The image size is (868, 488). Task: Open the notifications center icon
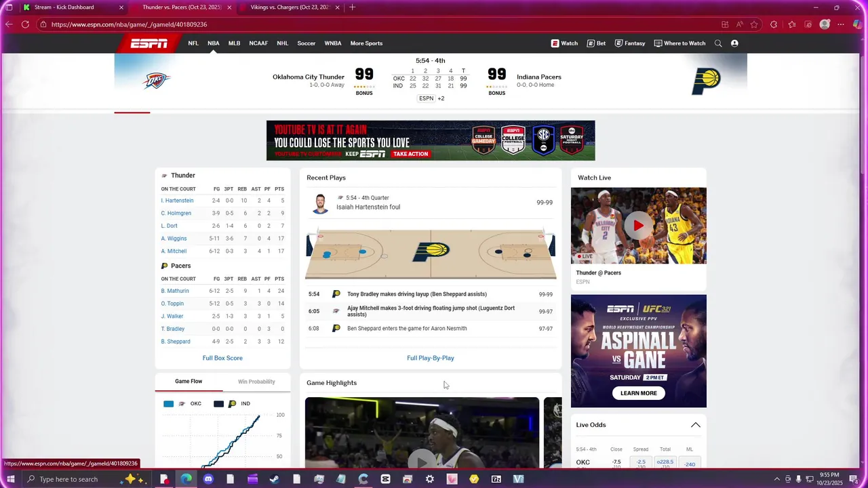pos(854,479)
